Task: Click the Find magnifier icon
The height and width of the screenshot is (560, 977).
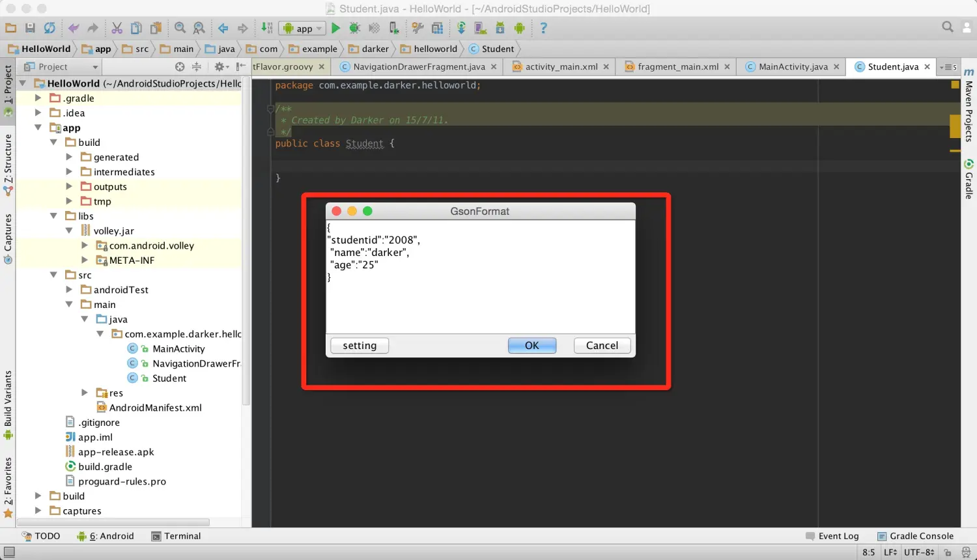Action: coord(180,28)
